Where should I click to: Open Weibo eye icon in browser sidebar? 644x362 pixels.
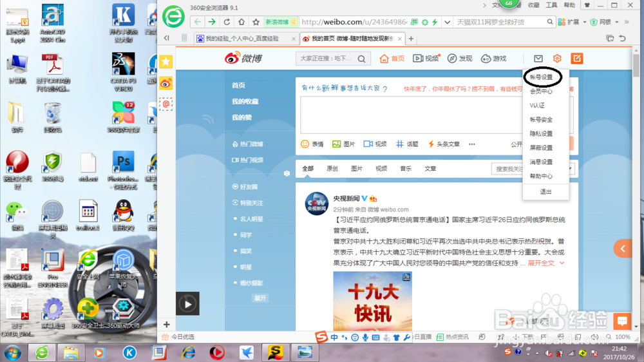[166, 83]
